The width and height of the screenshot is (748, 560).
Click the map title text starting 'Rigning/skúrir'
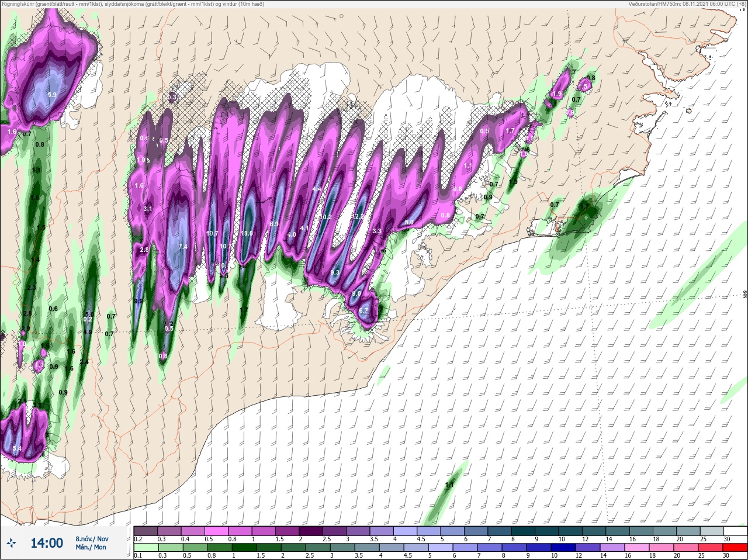[x=133, y=4]
